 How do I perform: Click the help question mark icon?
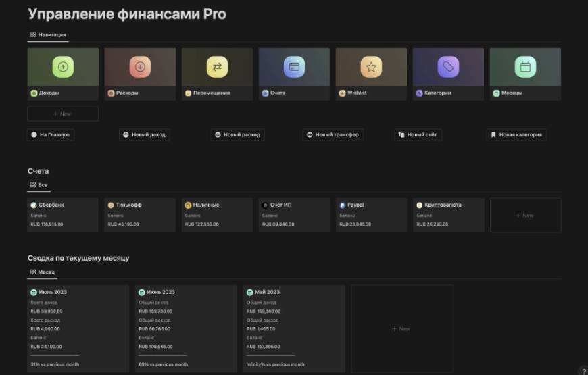tap(582, 370)
